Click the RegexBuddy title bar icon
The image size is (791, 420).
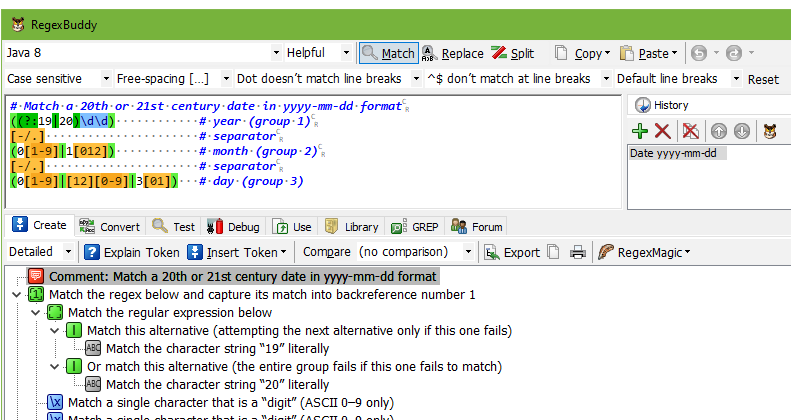pos(18,24)
